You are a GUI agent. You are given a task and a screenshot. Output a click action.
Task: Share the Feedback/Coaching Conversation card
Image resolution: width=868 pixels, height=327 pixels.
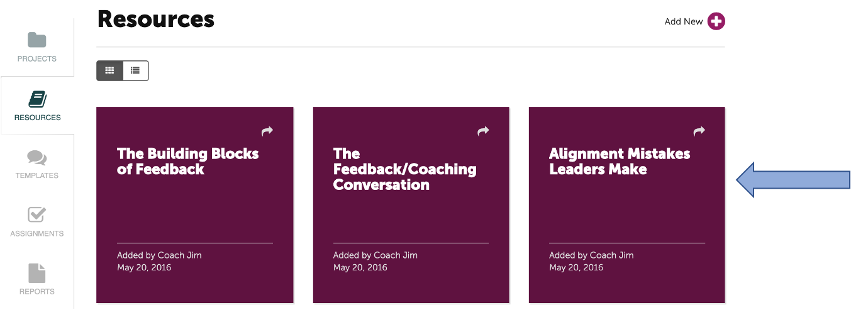(483, 131)
